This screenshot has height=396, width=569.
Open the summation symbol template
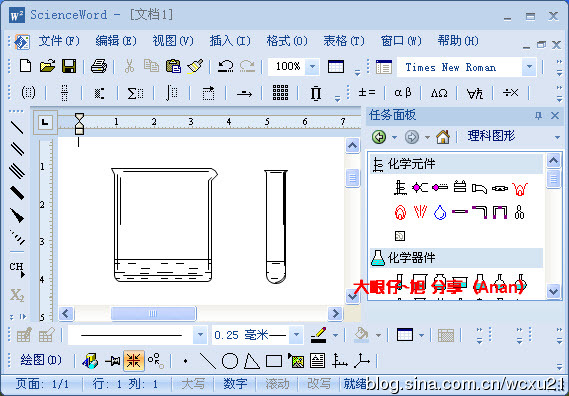pos(135,93)
